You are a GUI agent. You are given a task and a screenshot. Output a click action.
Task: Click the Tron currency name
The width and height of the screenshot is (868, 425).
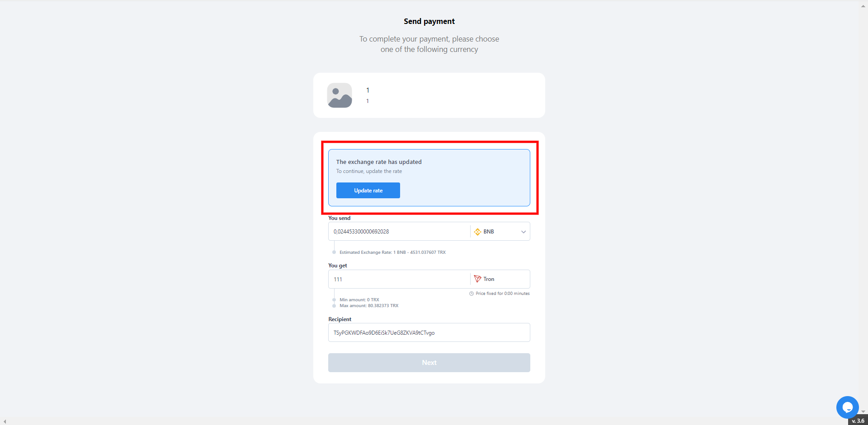pyautogui.click(x=489, y=279)
